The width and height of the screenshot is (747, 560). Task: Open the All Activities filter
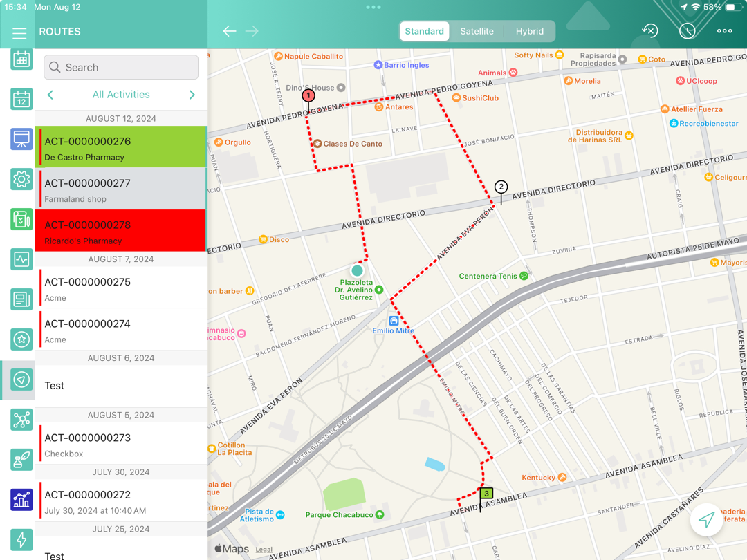click(120, 94)
